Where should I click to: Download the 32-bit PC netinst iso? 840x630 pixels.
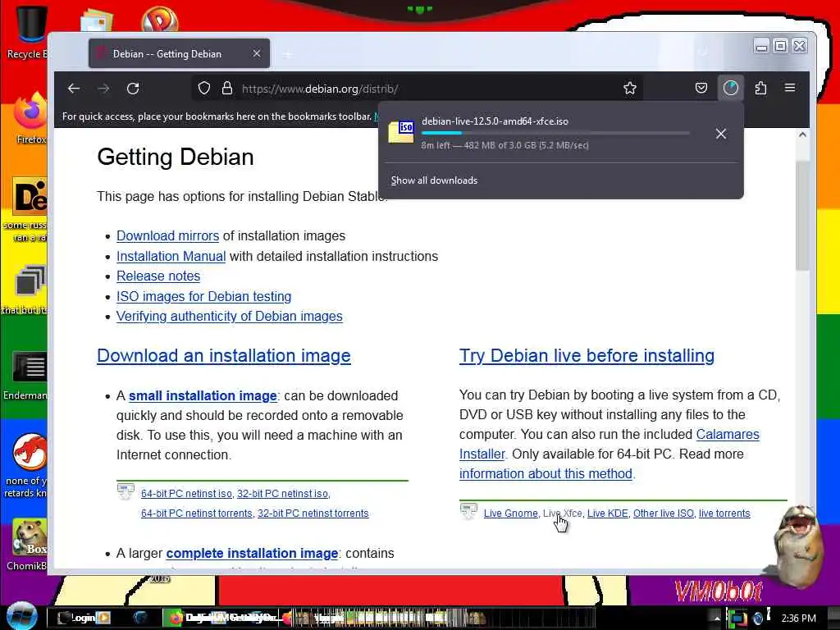pos(282,493)
